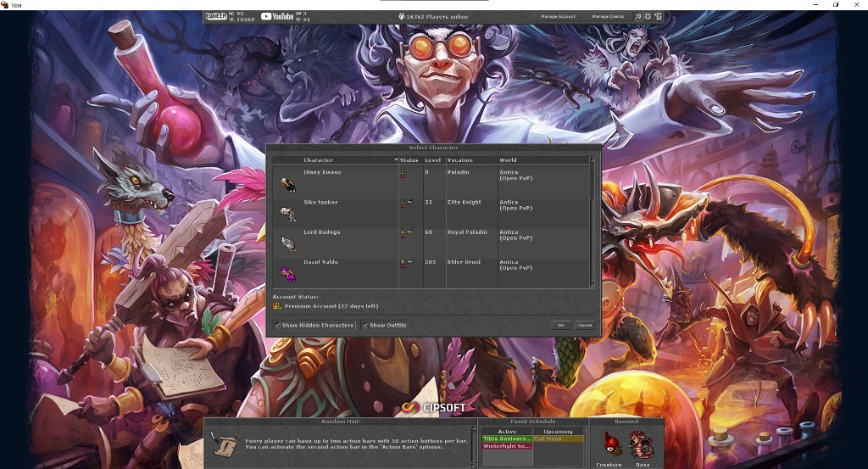Toggle the Show Outfits checkbox
This screenshot has width=868, height=469.
365,325
